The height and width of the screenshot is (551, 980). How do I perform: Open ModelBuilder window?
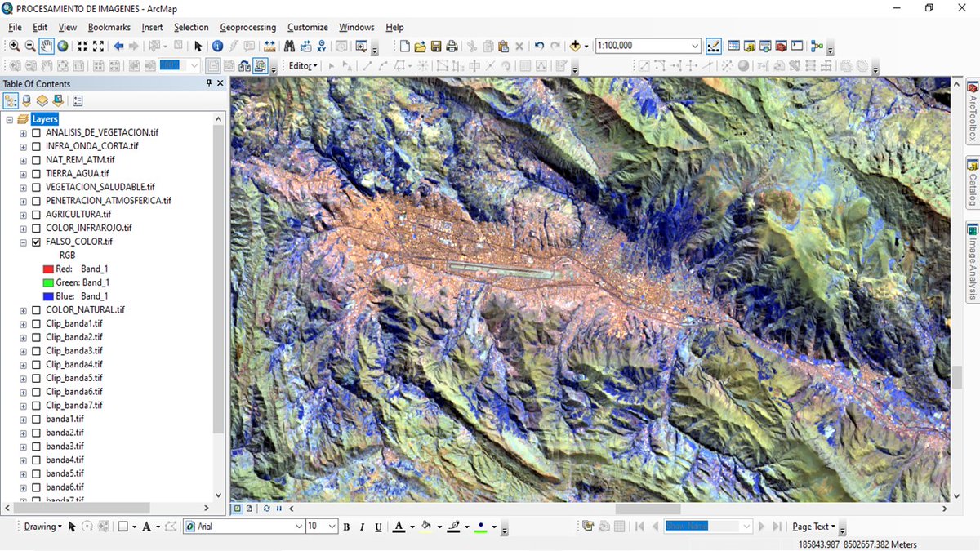[817, 46]
